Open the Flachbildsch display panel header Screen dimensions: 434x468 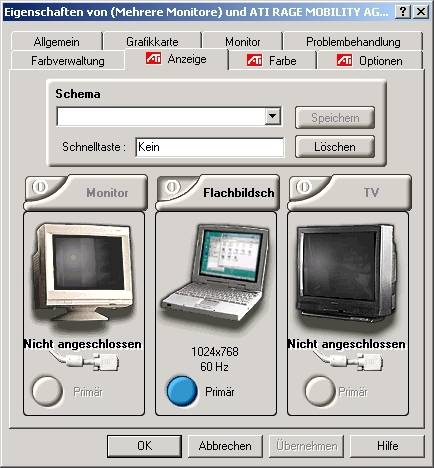(218, 192)
